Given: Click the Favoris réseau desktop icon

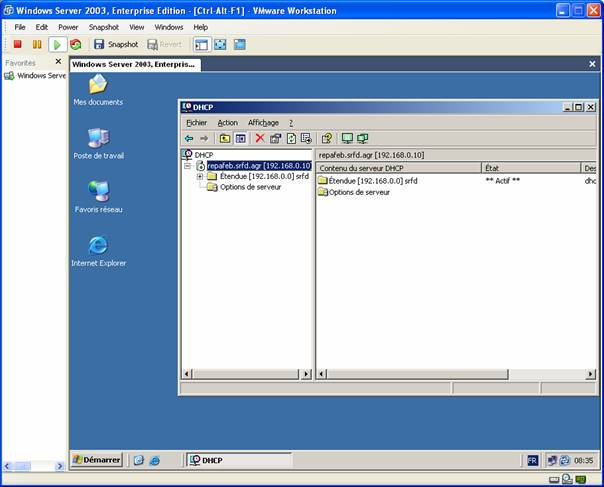Looking at the screenshot, I should pos(99,197).
